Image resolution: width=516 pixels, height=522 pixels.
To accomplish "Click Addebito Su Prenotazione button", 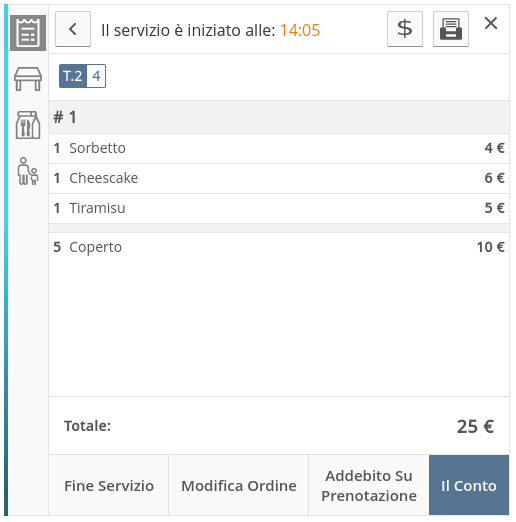I will 369,485.
